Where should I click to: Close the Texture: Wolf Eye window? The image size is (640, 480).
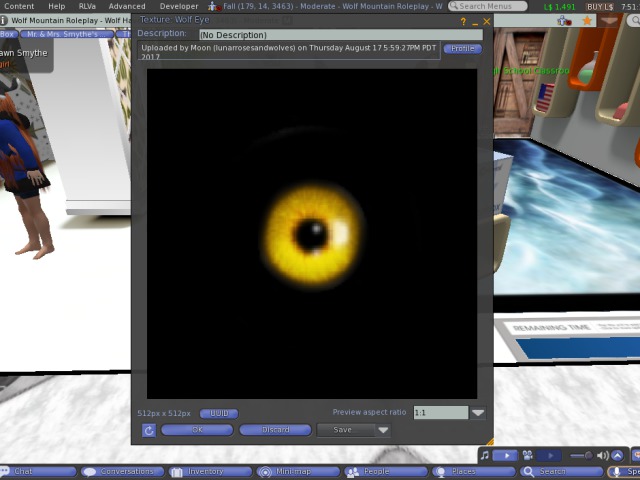tap(487, 22)
